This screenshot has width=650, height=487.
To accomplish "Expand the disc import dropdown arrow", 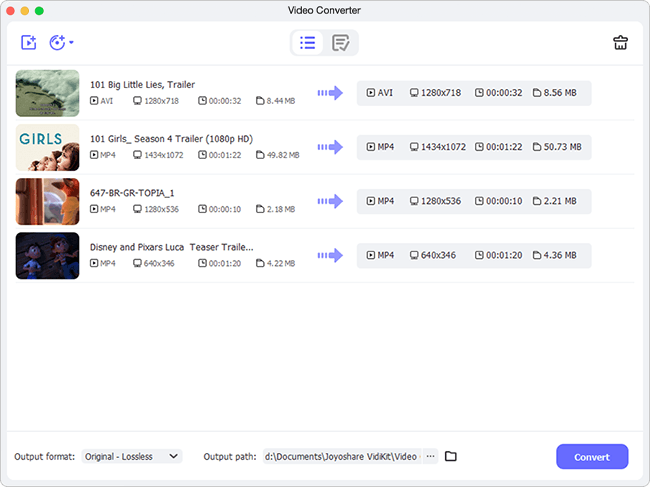I will tap(71, 42).
